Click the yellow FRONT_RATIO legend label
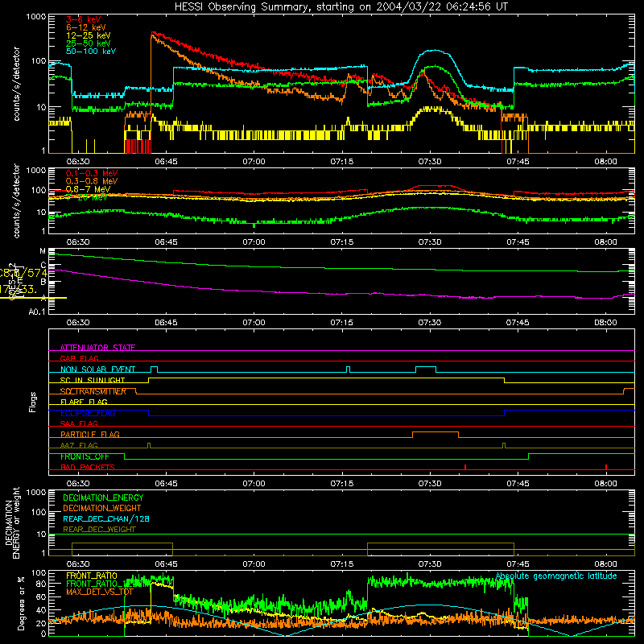Screen dimensions: 644x644 [92, 576]
